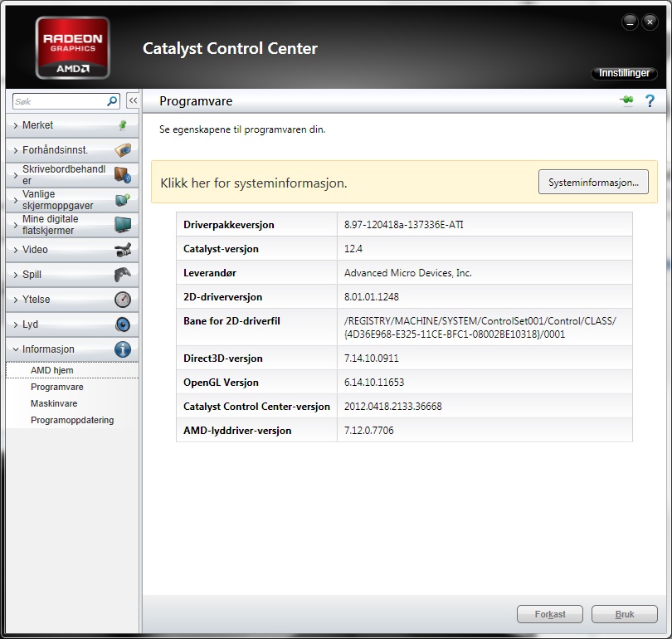The height and width of the screenshot is (639, 672).
Task: Expand the Lyd section
Action: click(x=72, y=324)
